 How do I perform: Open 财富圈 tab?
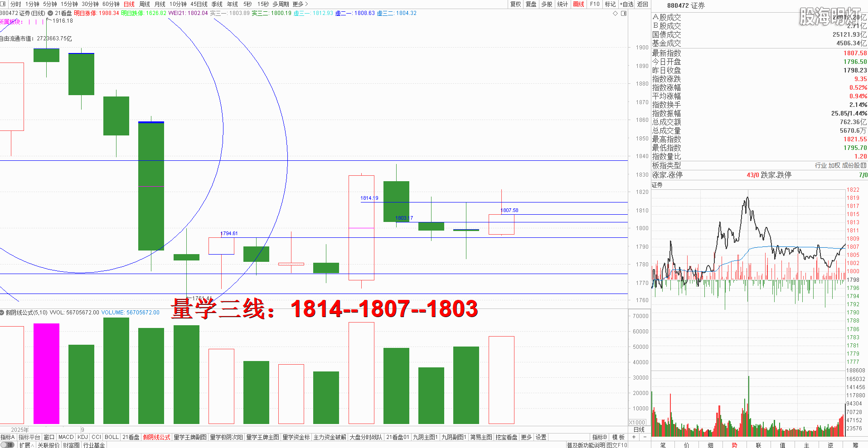(x=71, y=445)
